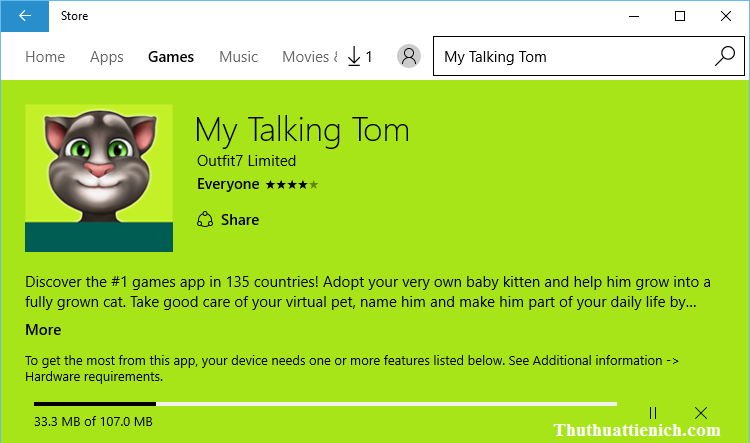The width and height of the screenshot is (750, 443).
Task: Click the star rating
Action: click(x=291, y=184)
